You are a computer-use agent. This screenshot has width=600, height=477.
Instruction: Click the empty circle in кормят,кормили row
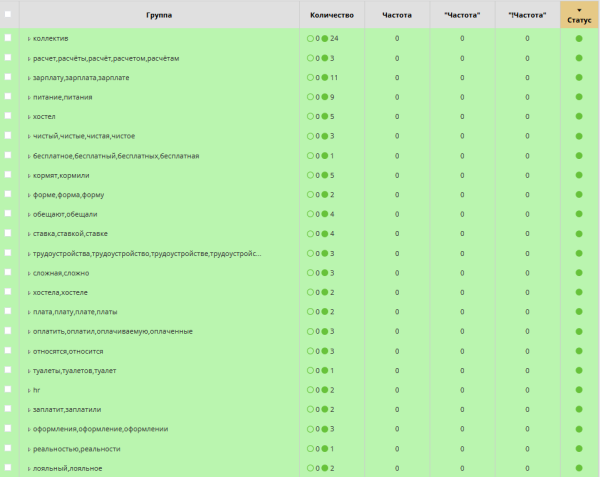click(x=311, y=175)
